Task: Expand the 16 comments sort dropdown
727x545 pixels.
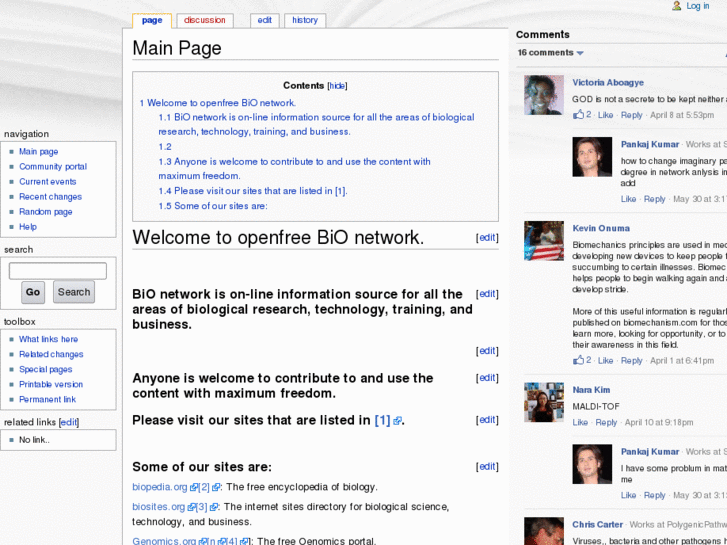Action: point(550,53)
